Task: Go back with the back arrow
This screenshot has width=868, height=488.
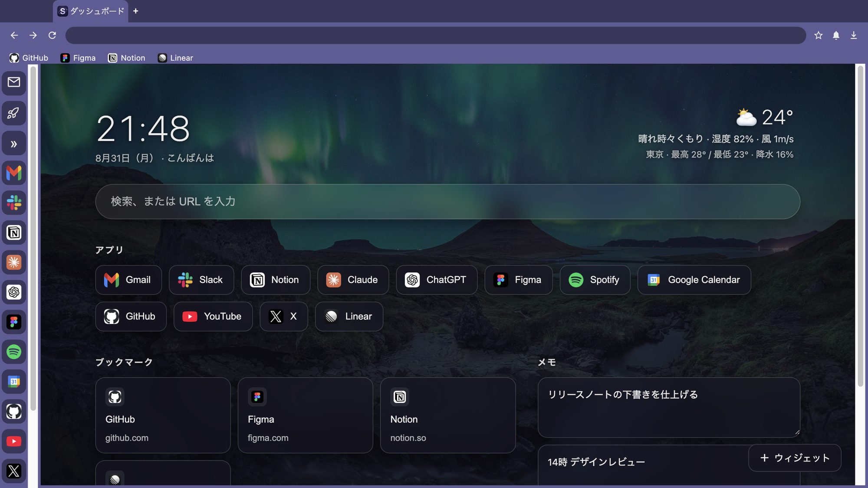Action: pyautogui.click(x=14, y=35)
